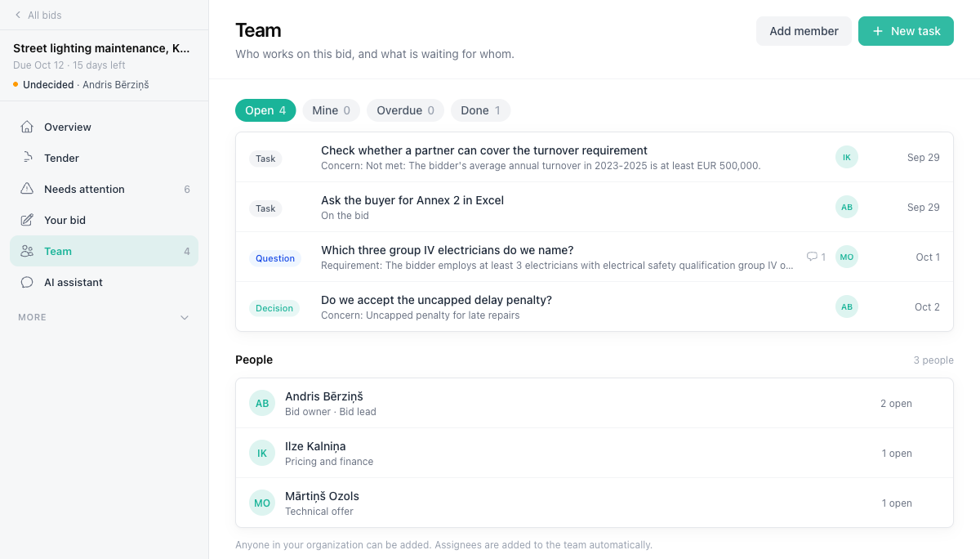Click 1 open count for Mārtiņš Ozols
The height and width of the screenshot is (559, 980).
897,503
